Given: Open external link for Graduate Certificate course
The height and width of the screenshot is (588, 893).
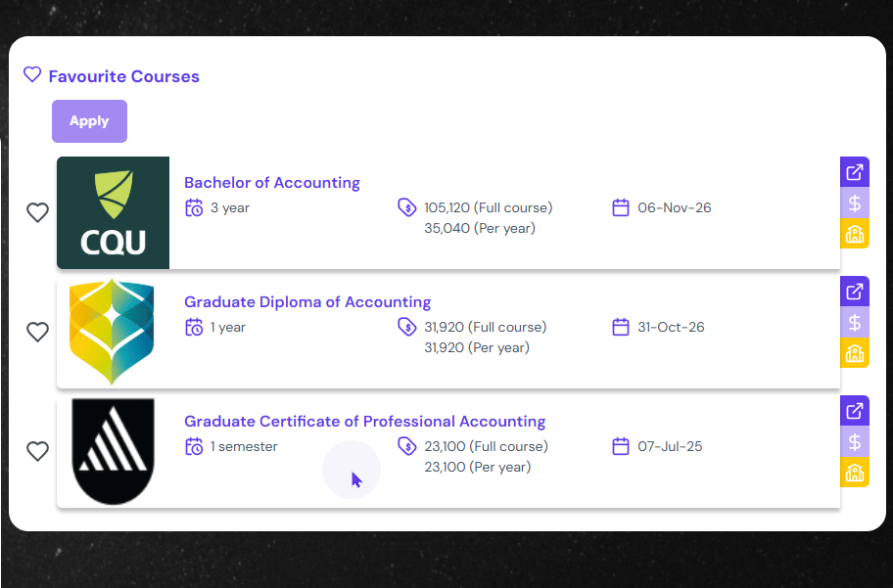Looking at the screenshot, I should [x=855, y=411].
